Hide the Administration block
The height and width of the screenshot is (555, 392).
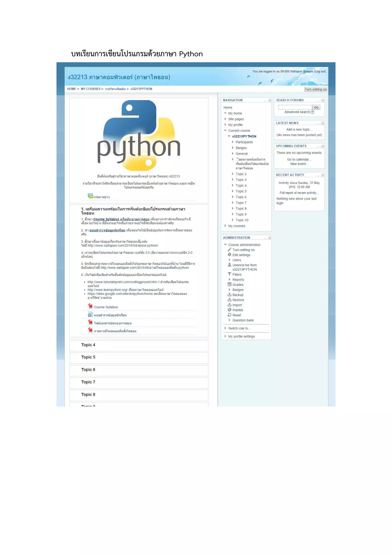tap(265, 238)
